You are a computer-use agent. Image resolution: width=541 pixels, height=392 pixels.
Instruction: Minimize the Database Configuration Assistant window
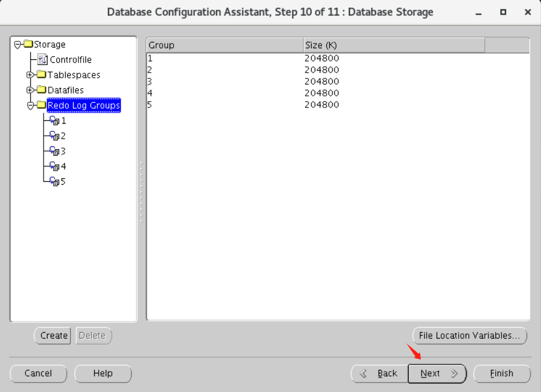[x=478, y=13]
